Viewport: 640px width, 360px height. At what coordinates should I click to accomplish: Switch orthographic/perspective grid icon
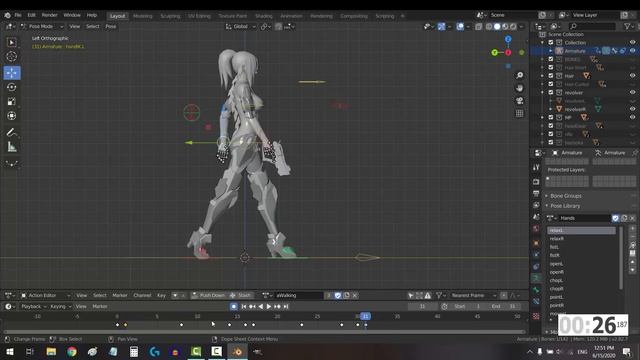click(520, 113)
